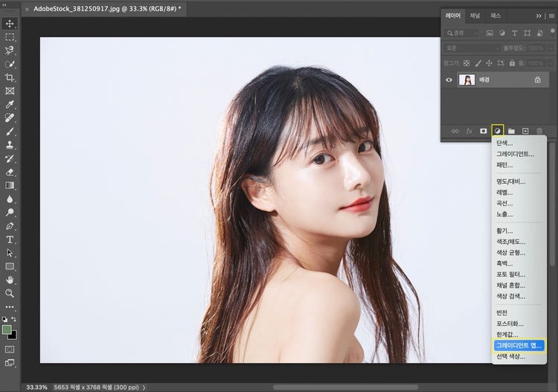Toggle adjustment layer filter
The image size is (558, 392).
point(502,33)
